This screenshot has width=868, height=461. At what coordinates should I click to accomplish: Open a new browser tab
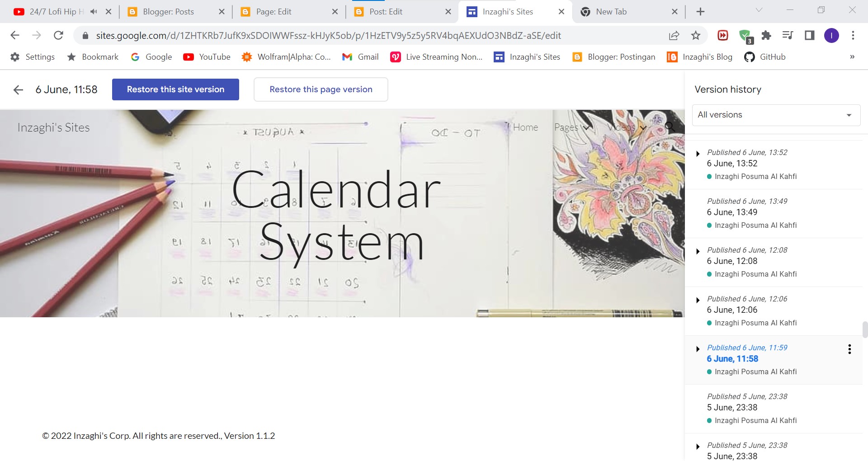(700, 12)
